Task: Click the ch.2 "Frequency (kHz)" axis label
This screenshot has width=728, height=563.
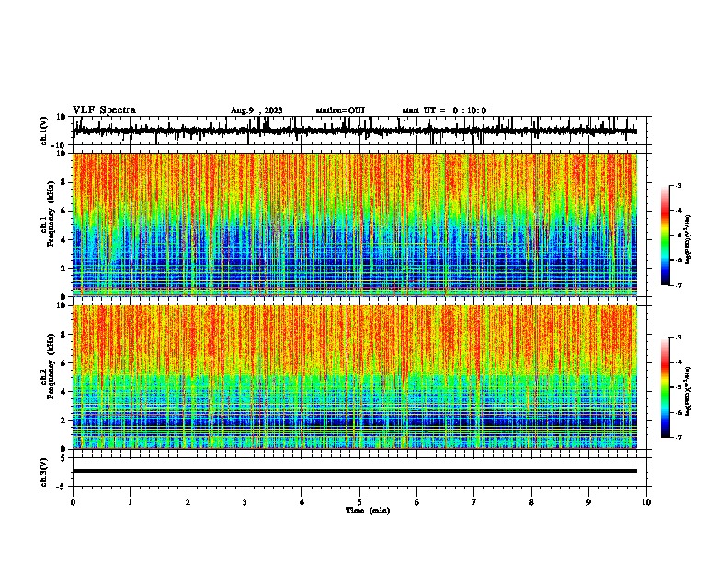Action: click(x=51, y=366)
